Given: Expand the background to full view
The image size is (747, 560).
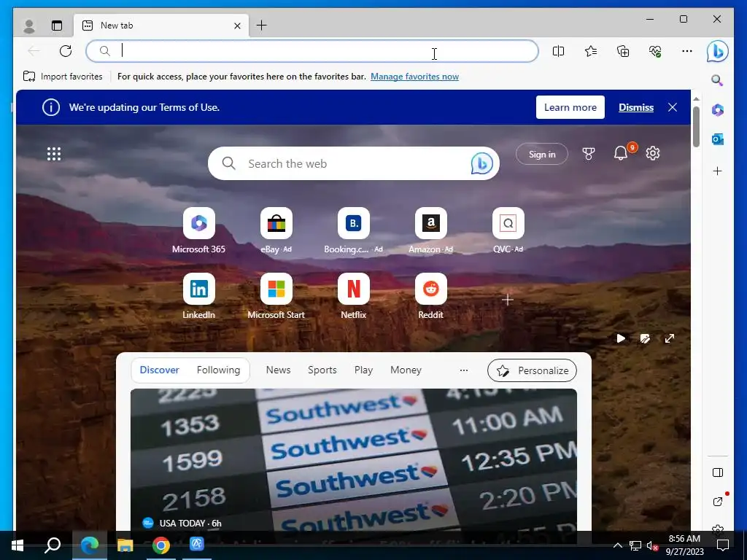Looking at the screenshot, I should [670, 338].
